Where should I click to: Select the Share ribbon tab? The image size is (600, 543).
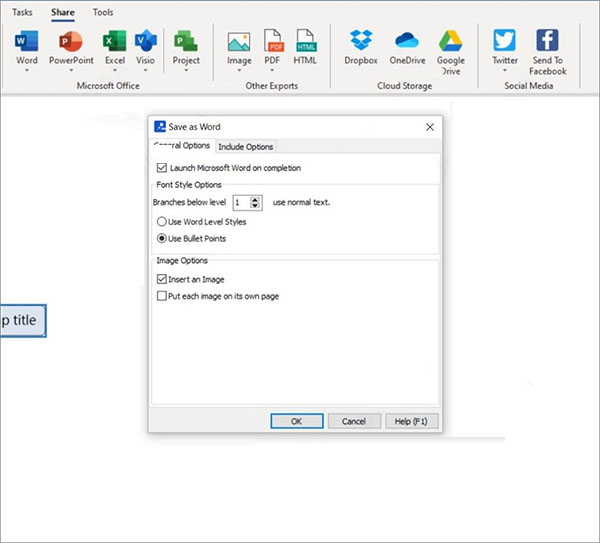point(63,12)
